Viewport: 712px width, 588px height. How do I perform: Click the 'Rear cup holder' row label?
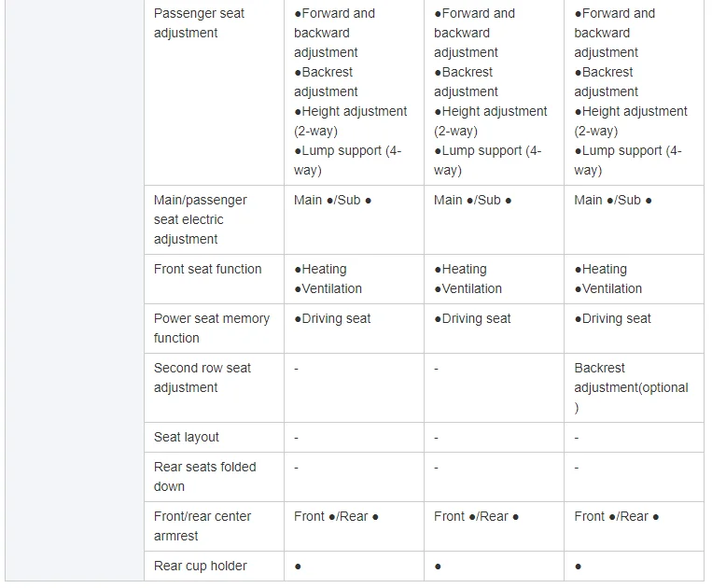click(200, 566)
